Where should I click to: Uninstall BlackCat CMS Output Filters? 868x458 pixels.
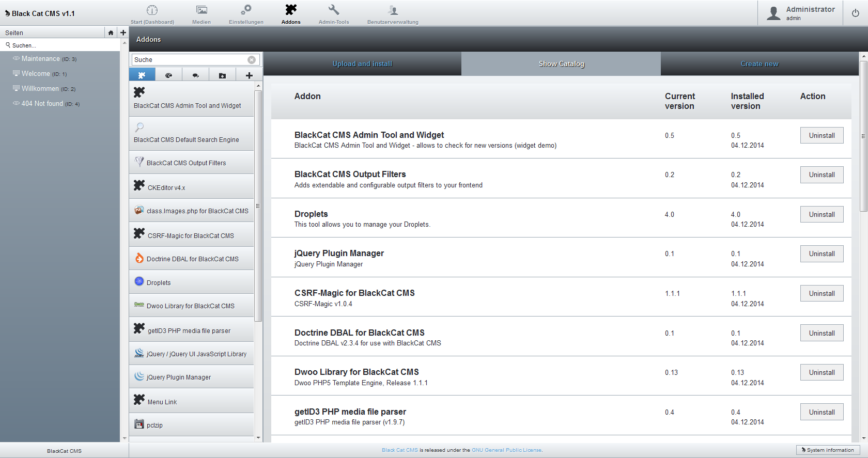822,175
